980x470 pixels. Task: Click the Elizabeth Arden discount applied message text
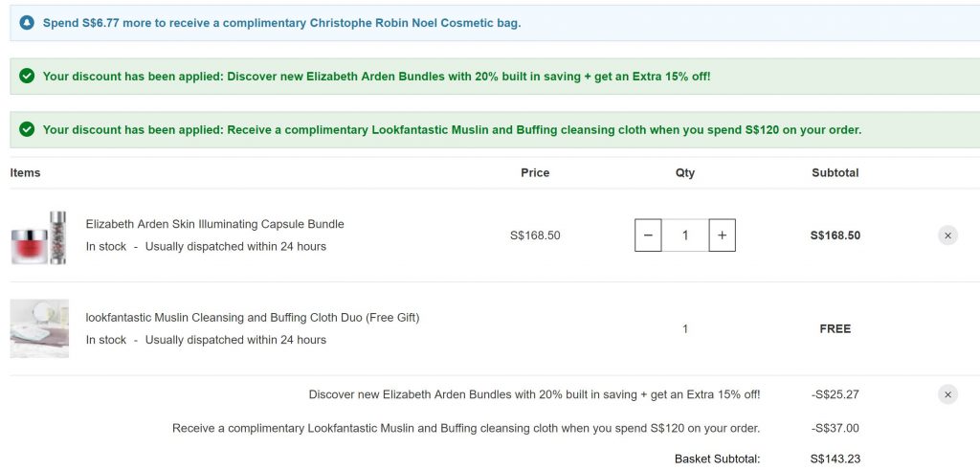coord(376,76)
